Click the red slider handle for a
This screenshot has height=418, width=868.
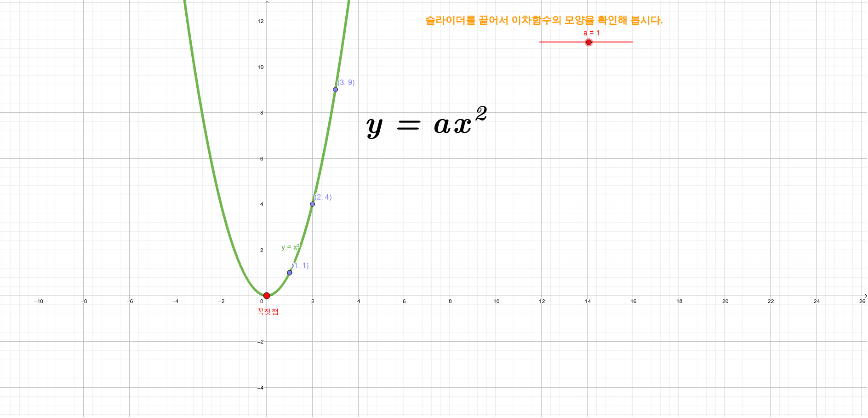pos(588,42)
